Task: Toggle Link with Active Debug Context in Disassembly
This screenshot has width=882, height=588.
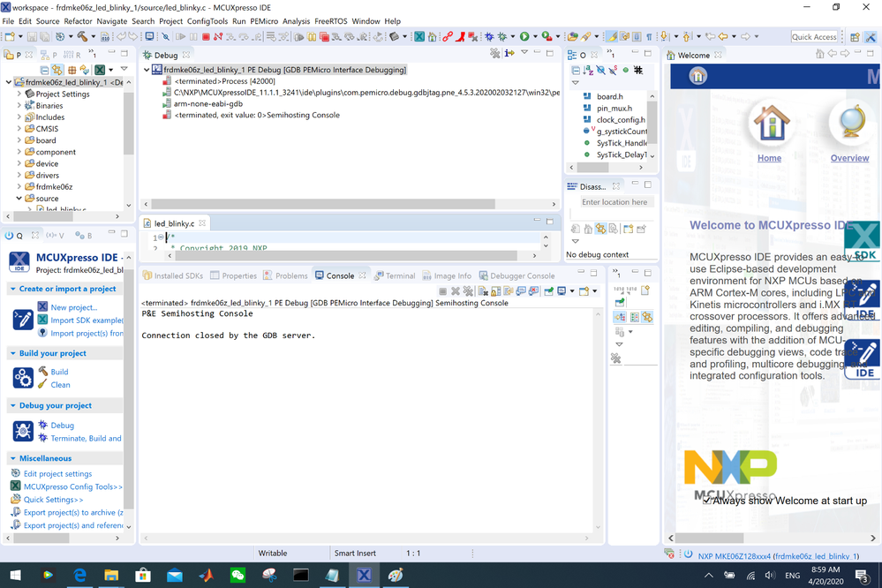Action: (600, 229)
